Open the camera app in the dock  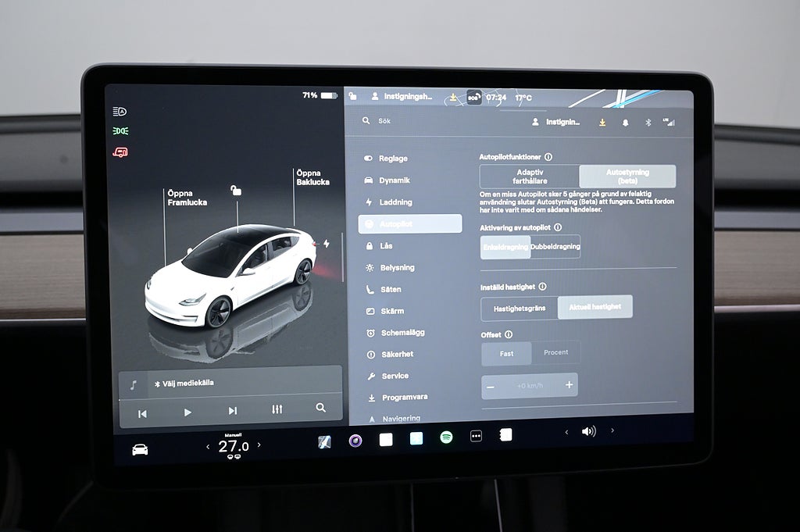coord(355,440)
